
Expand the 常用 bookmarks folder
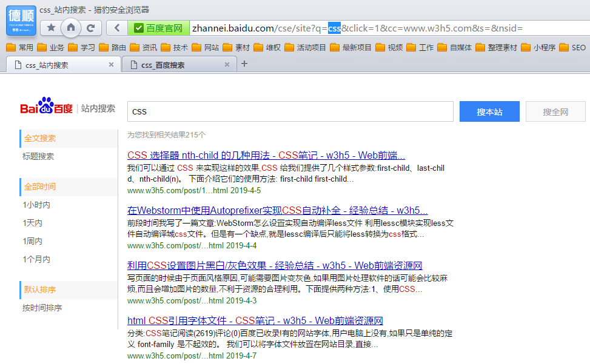(x=19, y=47)
